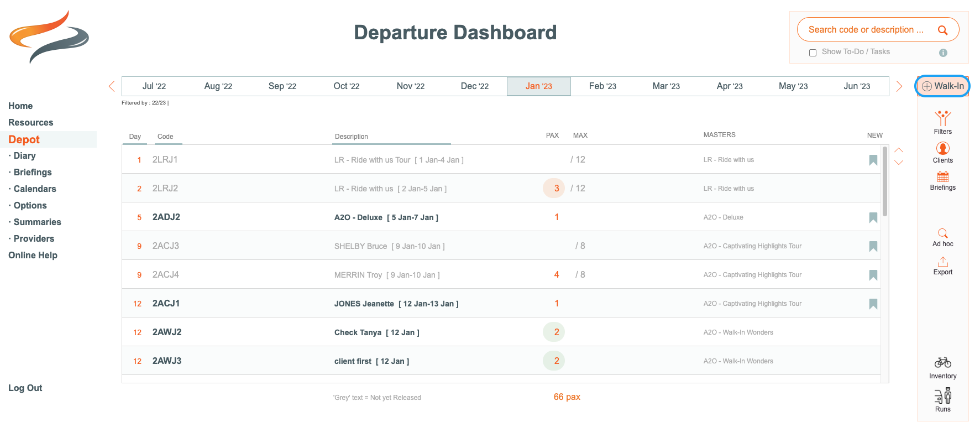Image resolution: width=980 pixels, height=427 pixels.
Task: Open departure code 2LRJ2
Action: (x=165, y=189)
